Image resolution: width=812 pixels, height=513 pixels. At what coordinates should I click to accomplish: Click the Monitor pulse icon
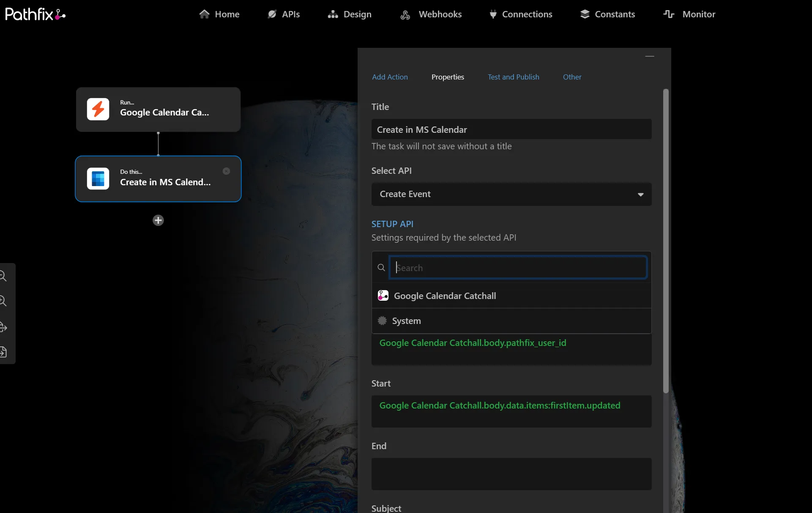669,14
